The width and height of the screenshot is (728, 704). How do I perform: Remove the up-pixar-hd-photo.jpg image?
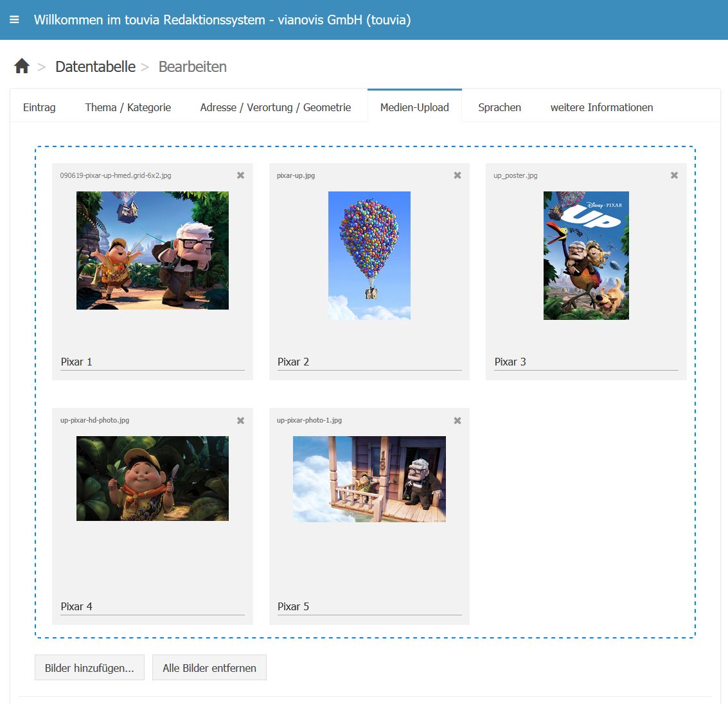240,421
